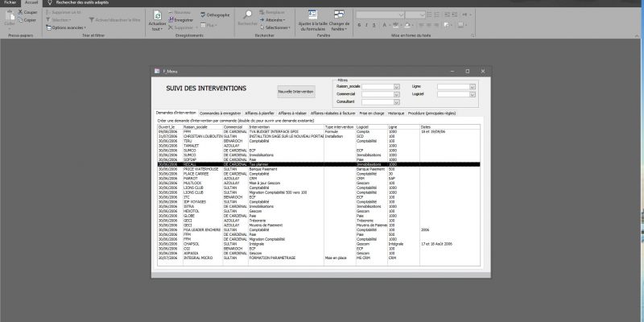Screen dimensions: 644x322
Task: Open the Fichier menu
Action: [10, 2]
